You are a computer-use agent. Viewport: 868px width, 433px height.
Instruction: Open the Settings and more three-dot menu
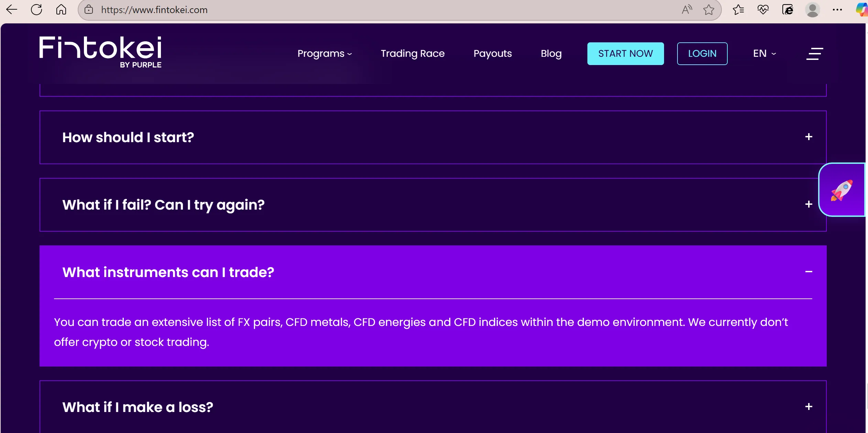(837, 10)
